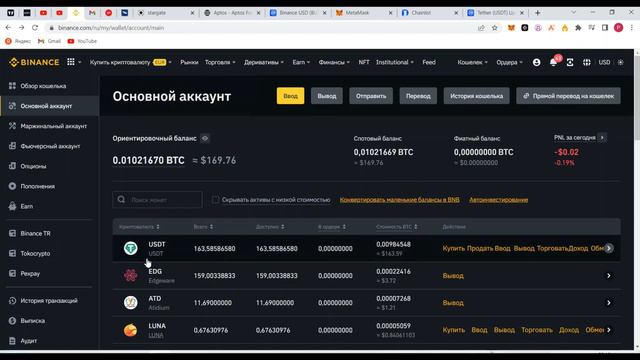The image size is (640, 360).
Task: Switch to the MetaMask browser tab
Action: (363, 13)
